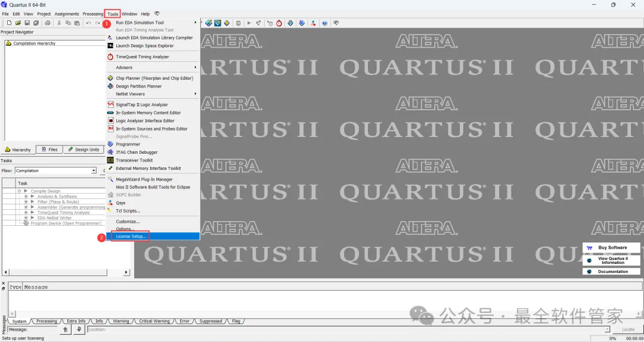Open the Error messages tab

184,321
